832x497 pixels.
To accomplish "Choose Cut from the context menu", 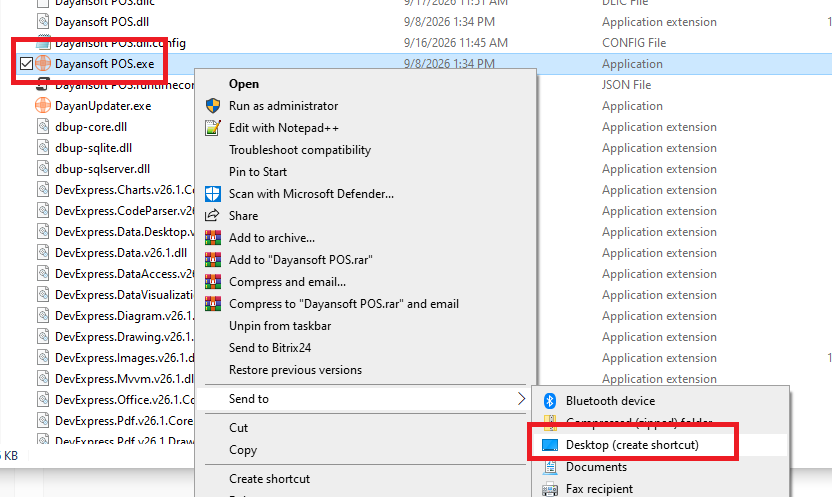I will click(x=238, y=428).
